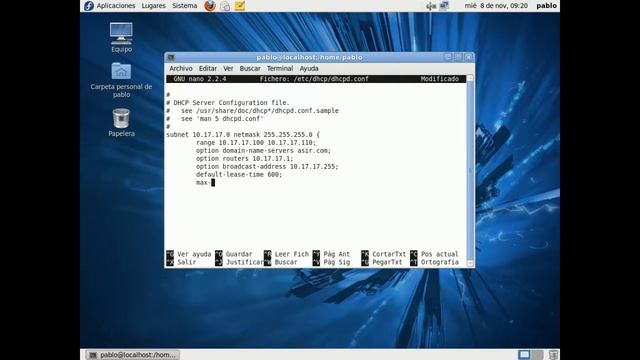The image size is (640, 360).
Task: Click the 'Justificar' nano shortcut label
Action: 245,262
